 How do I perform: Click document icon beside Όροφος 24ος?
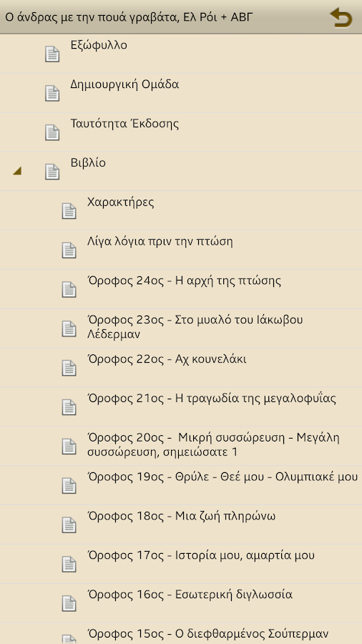[69, 290]
